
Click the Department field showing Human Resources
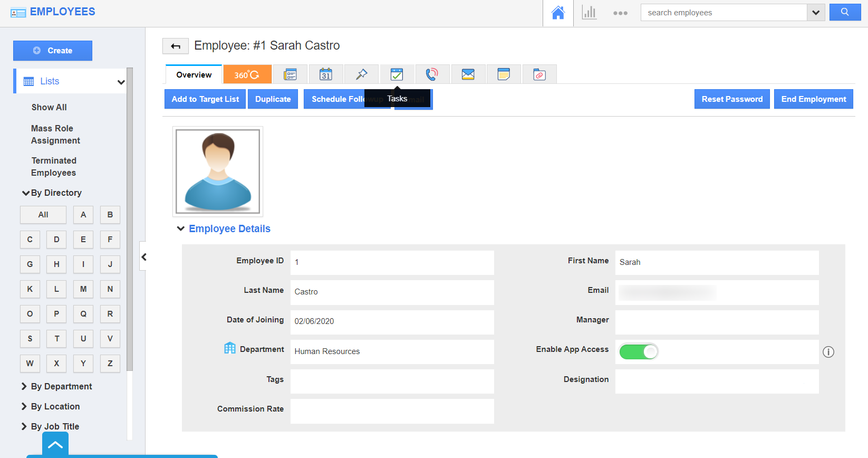392,352
